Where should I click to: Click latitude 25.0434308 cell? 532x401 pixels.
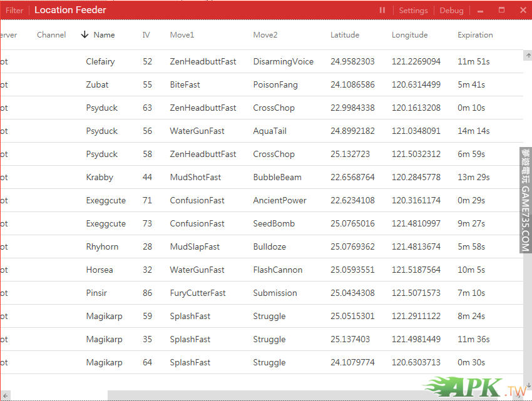[x=352, y=293]
